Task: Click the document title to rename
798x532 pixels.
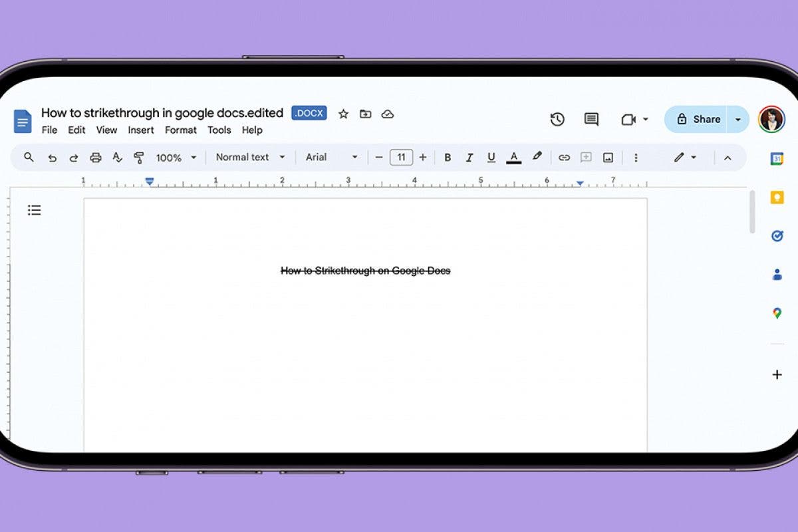Action: pos(162,113)
